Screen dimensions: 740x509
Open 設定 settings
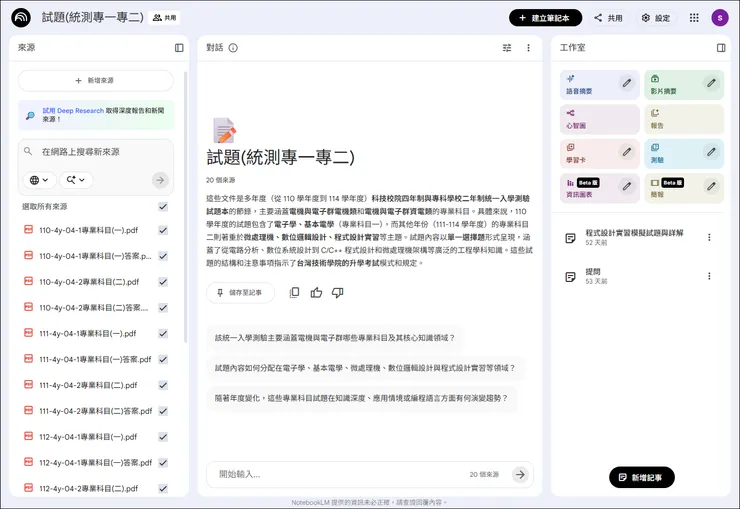pos(656,18)
